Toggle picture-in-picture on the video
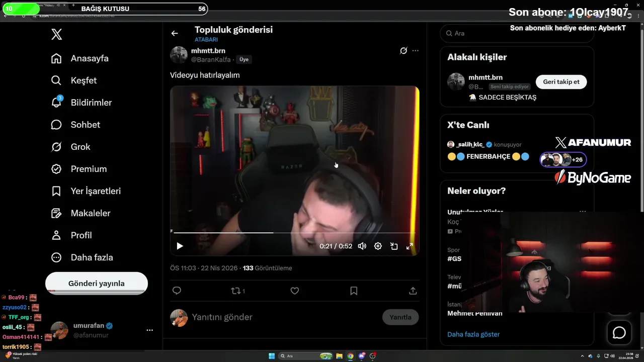This screenshot has width=644, height=362. [x=394, y=246]
